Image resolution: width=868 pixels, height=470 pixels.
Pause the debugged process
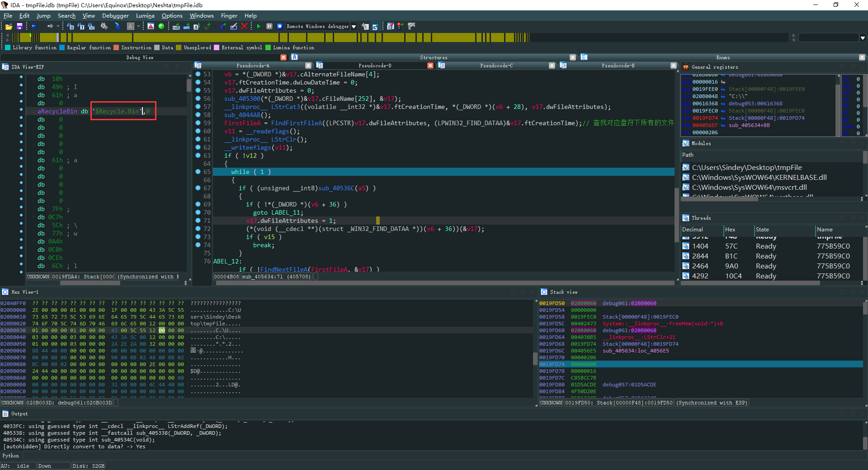269,26
